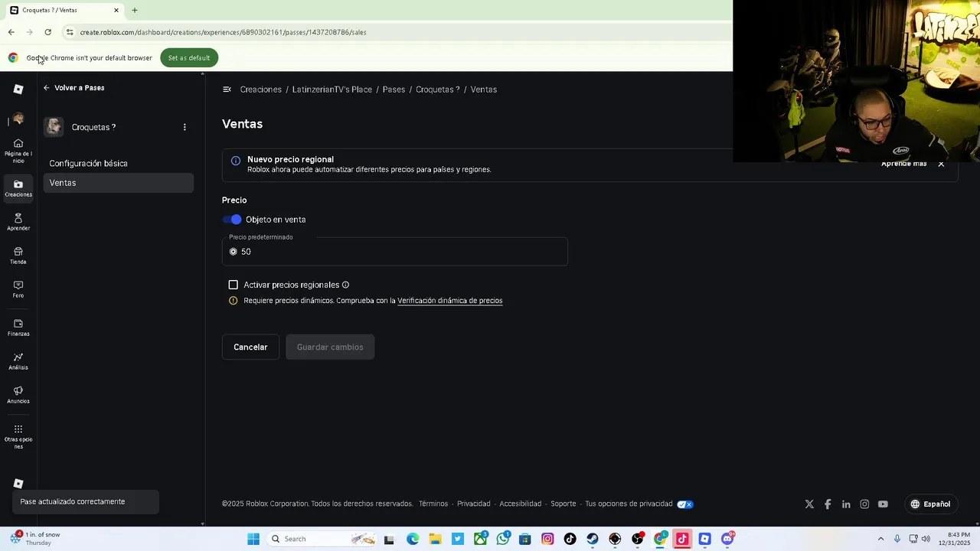Open the YouTube link in footer

883,504
